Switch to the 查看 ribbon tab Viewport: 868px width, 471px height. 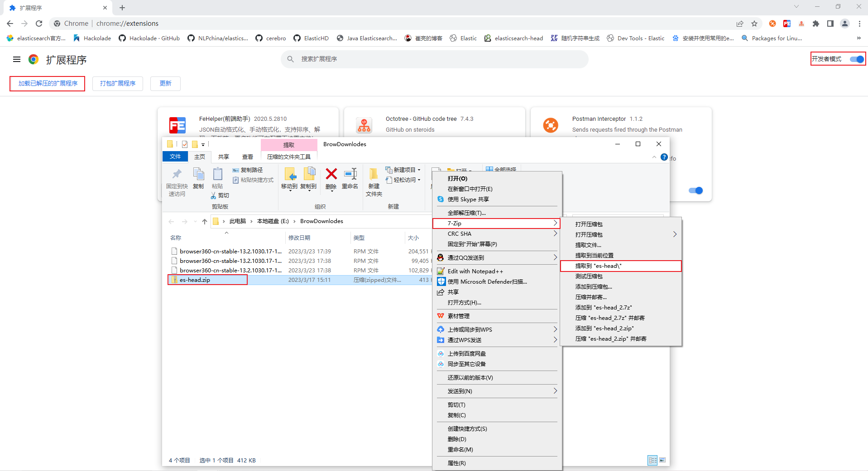pos(248,157)
